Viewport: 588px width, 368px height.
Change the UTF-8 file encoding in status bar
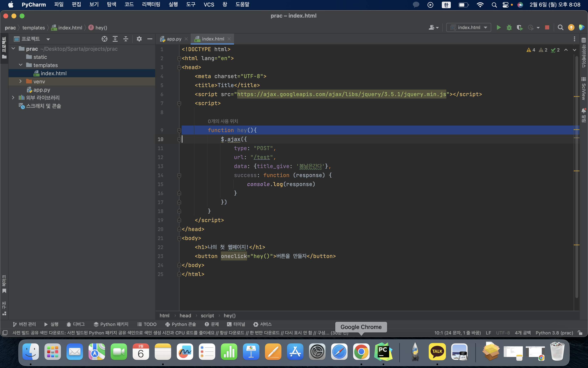click(x=503, y=333)
